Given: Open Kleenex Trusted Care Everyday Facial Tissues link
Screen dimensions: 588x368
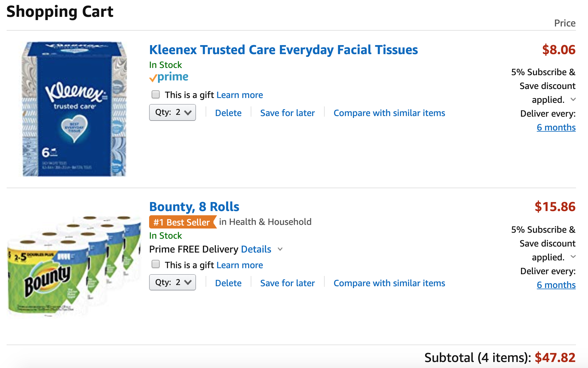Looking at the screenshot, I should point(283,50).
